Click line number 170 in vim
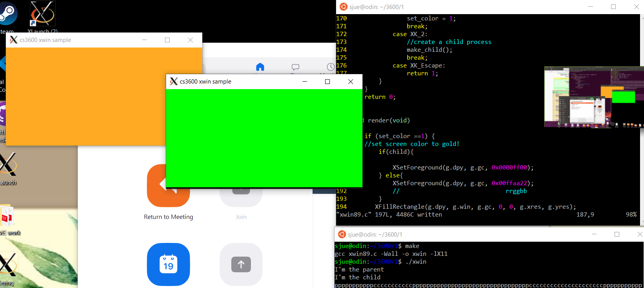 point(342,18)
